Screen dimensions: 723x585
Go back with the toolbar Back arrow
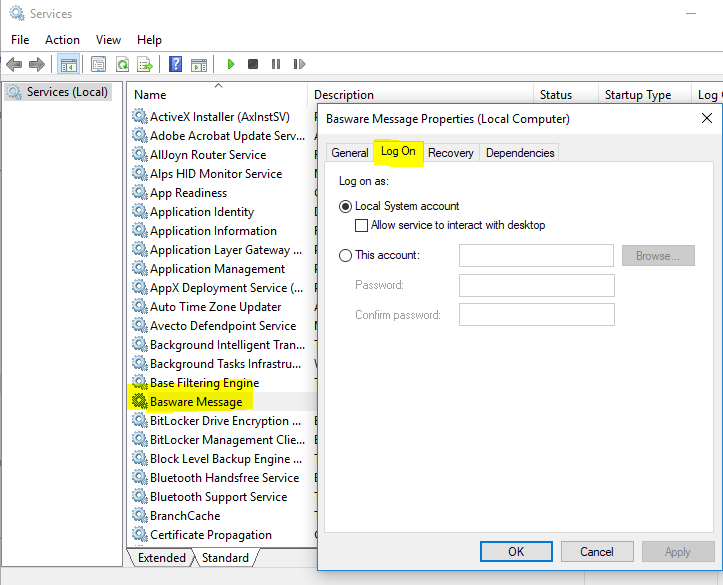[14, 64]
